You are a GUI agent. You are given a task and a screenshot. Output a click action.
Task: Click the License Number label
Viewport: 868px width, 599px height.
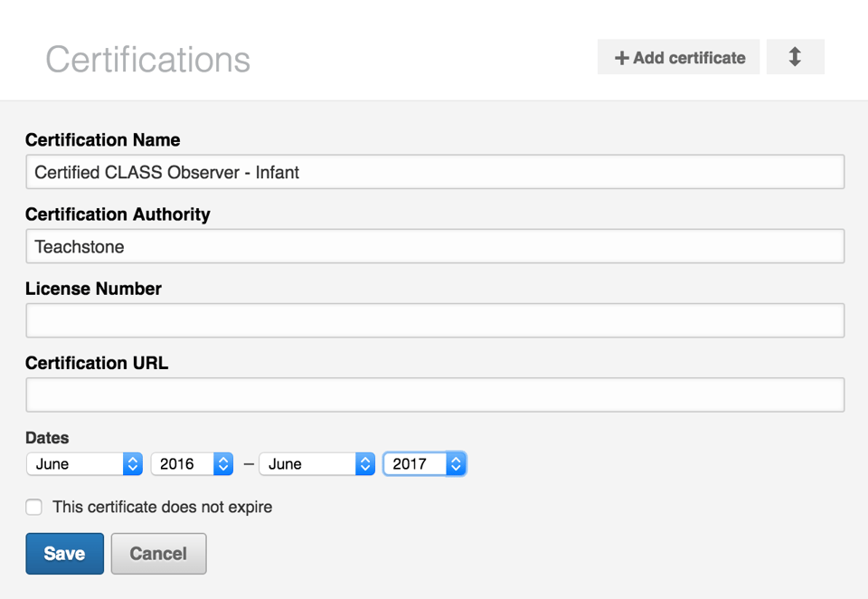(x=93, y=289)
